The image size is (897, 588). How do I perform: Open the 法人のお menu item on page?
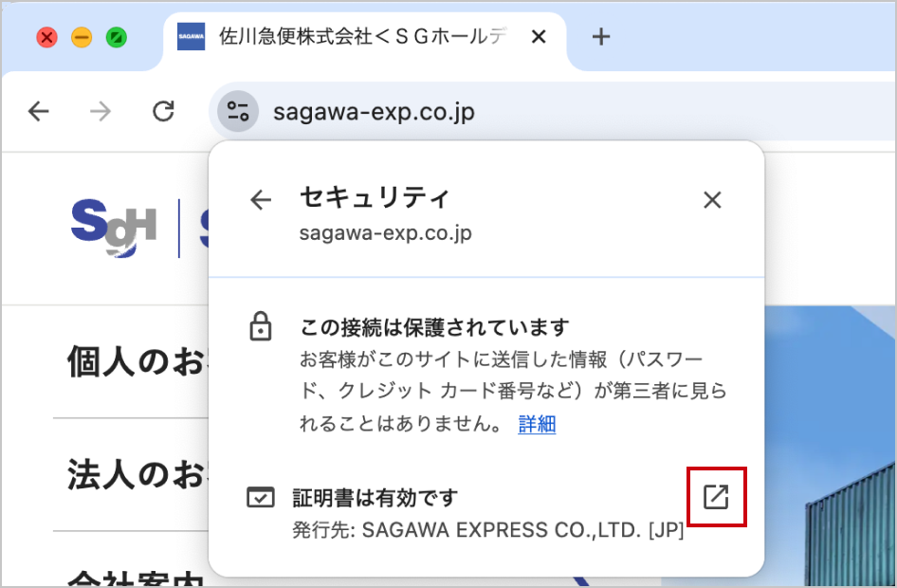click(137, 475)
